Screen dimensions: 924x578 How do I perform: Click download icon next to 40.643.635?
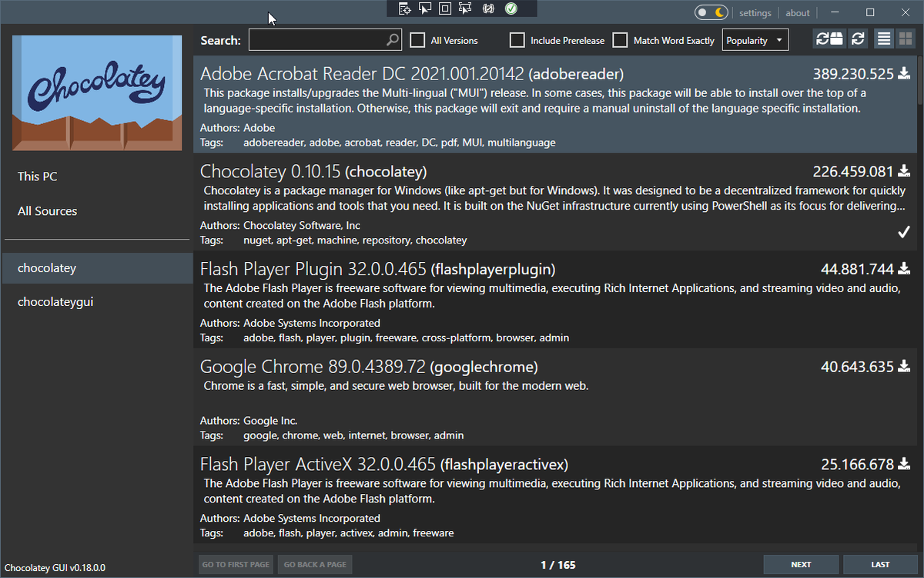(x=904, y=367)
